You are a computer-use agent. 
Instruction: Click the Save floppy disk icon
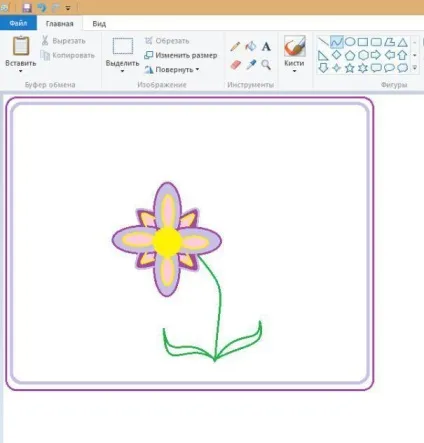[27, 7]
